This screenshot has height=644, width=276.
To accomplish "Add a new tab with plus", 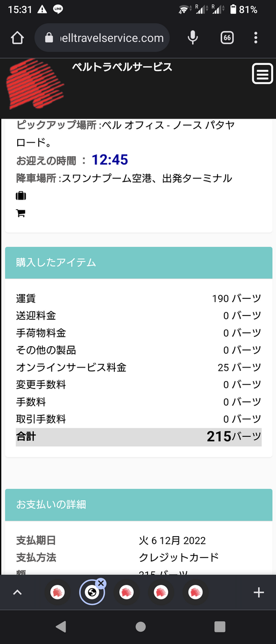I will point(259,592).
